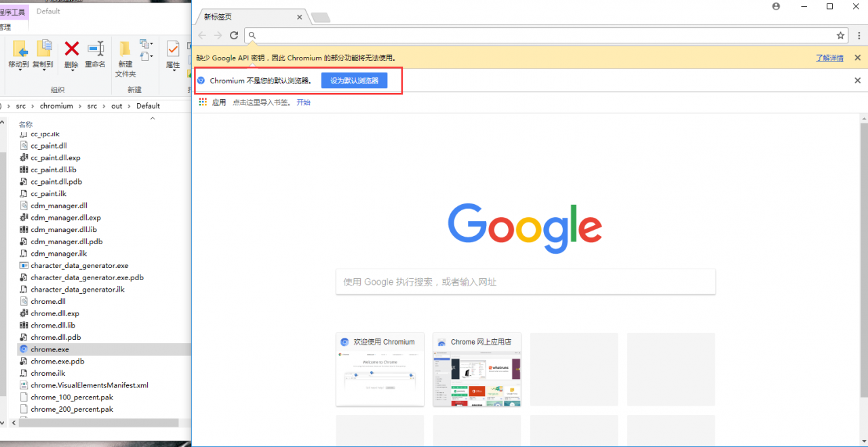Bookmark this page with the star icon
The image size is (868, 447).
pos(840,35)
